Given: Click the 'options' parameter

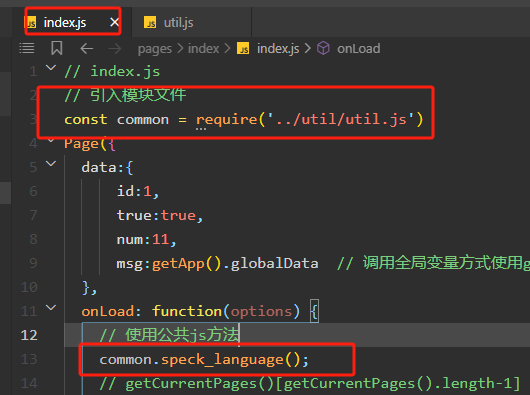Looking at the screenshot, I should coord(261,311).
